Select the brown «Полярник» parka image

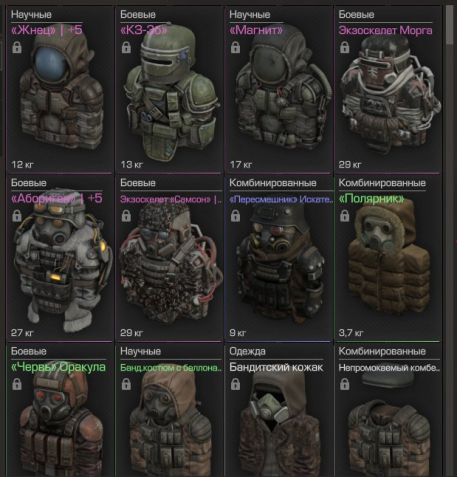tap(388, 258)
